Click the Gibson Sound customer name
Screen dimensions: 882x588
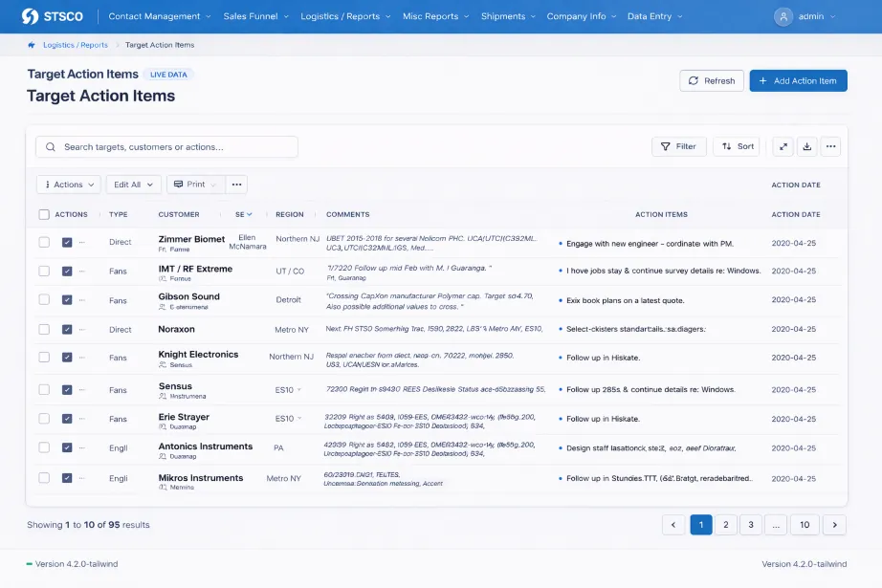click(189, 296)
